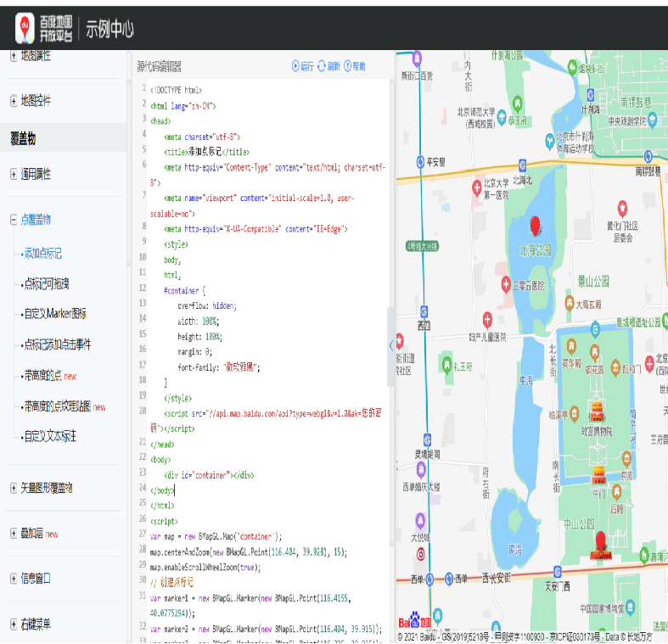Click the 天安门西 subway station icon
This screenshot has height=644, width=668.
tap(558, 573)
